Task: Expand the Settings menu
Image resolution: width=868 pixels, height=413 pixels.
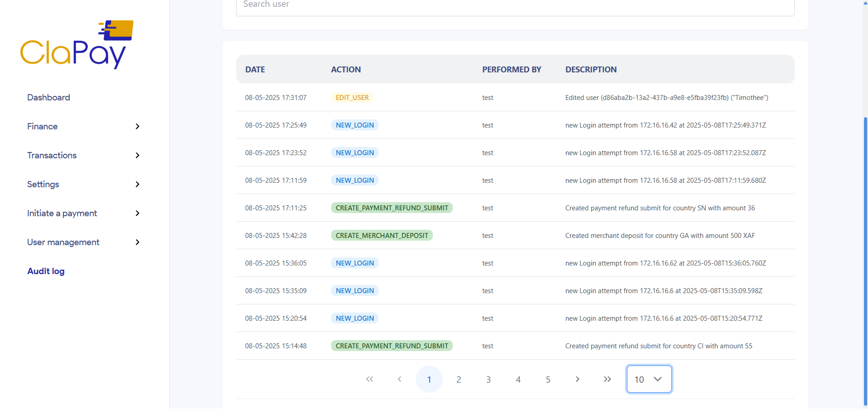Action: point(43,184)
